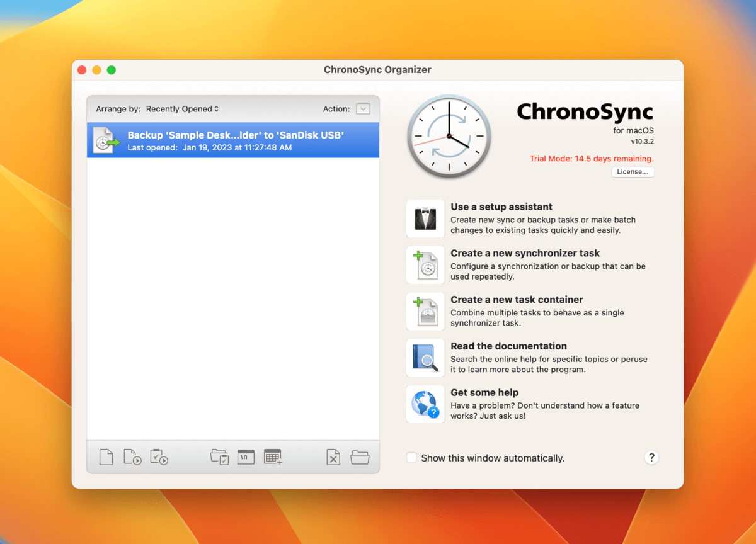This screenshot has height=544, width=756.
Task: Click the clipboard checklist with play icon
Action: click(x=159, y=457)
